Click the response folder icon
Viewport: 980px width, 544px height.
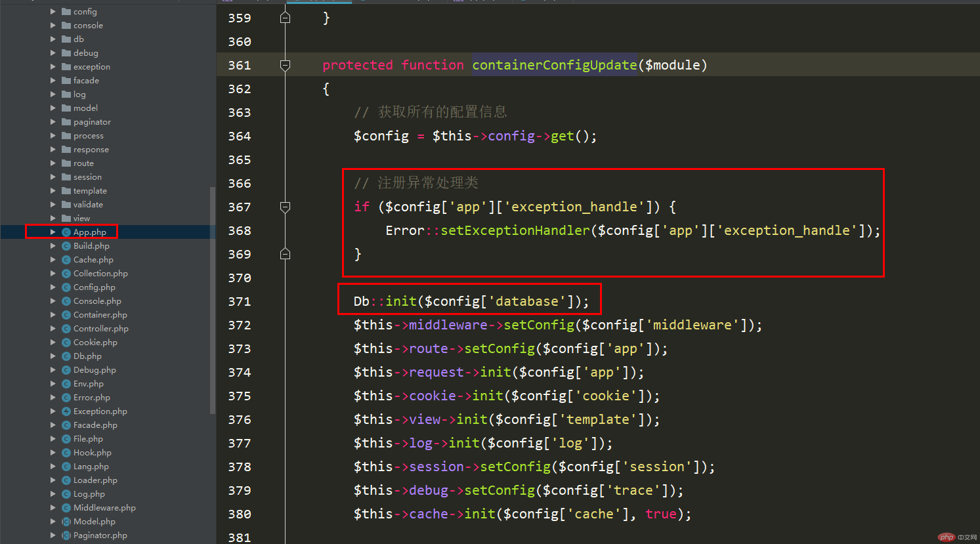pos(66,149)
